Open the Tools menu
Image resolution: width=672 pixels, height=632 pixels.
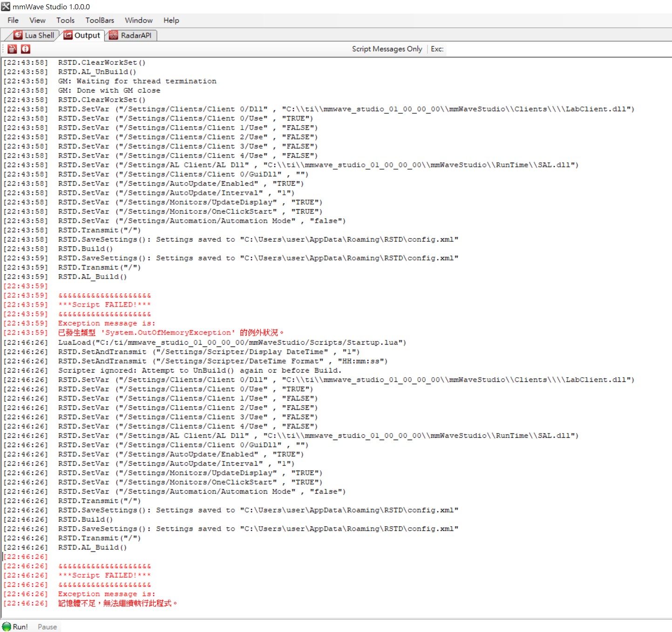tap(65, 20)
